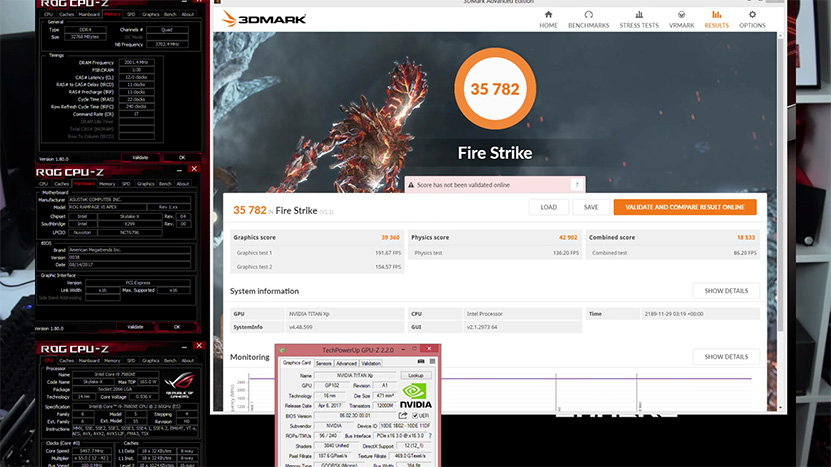Toggle the UEFI checkbox in GPU-Z
Image resolution: width=831 pixels, height=467 pixels.
[x=415, y=416]
